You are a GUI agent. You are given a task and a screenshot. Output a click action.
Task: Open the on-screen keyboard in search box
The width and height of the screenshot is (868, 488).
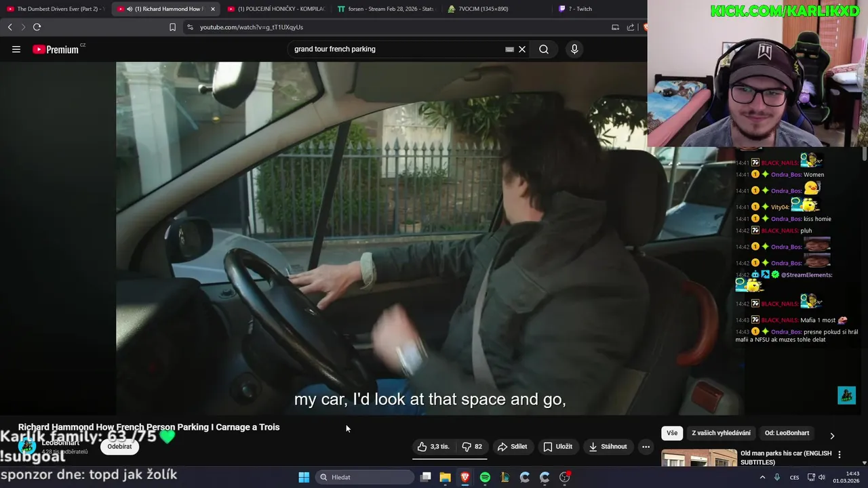point(509,49)
